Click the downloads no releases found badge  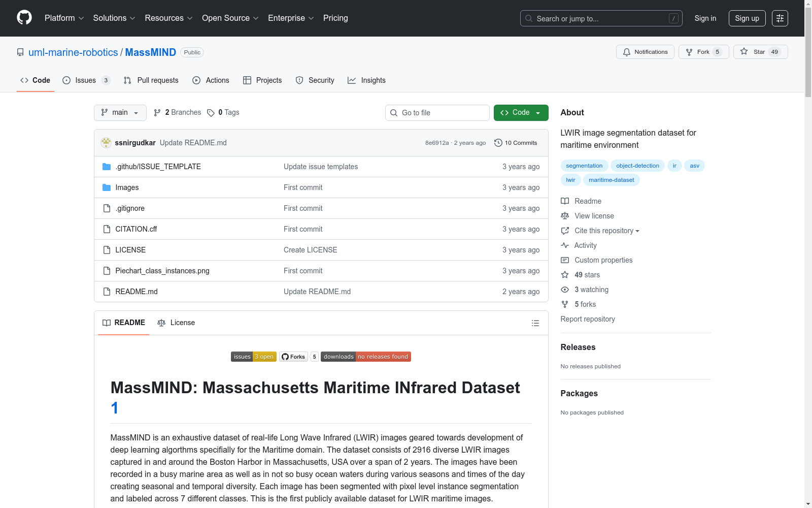tap(366, 357)
